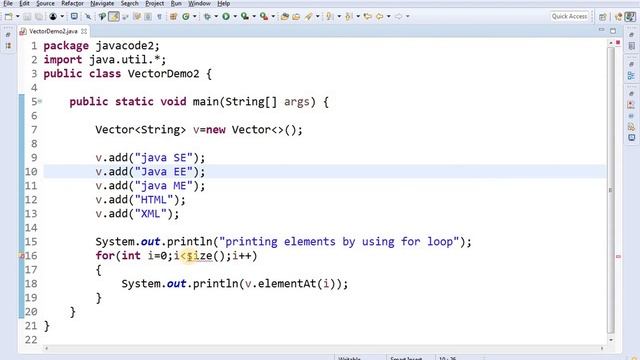The width and height of the screenshot is (640, 360).
Task: Click the Back navigation arrow
Action: pos(380,17)
